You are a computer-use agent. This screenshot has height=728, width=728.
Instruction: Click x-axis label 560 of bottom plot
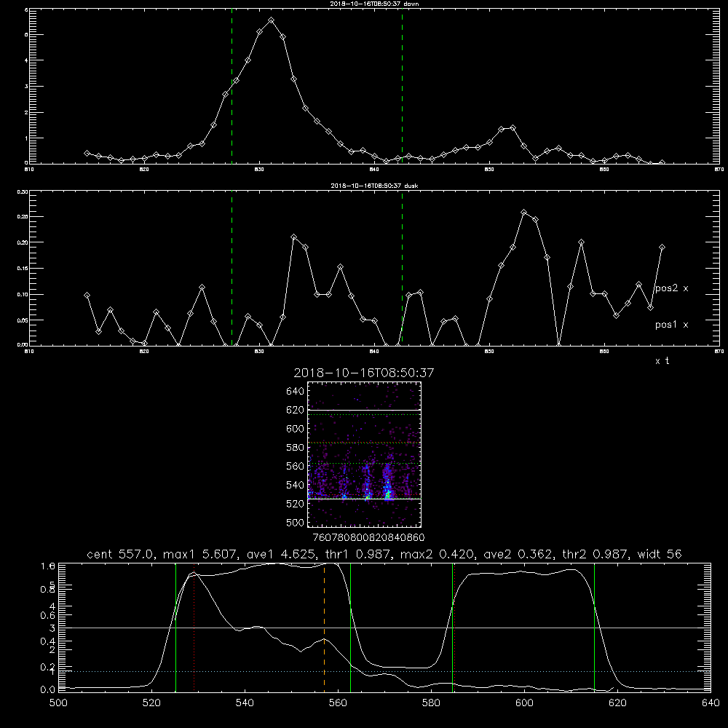pos(338,703)
